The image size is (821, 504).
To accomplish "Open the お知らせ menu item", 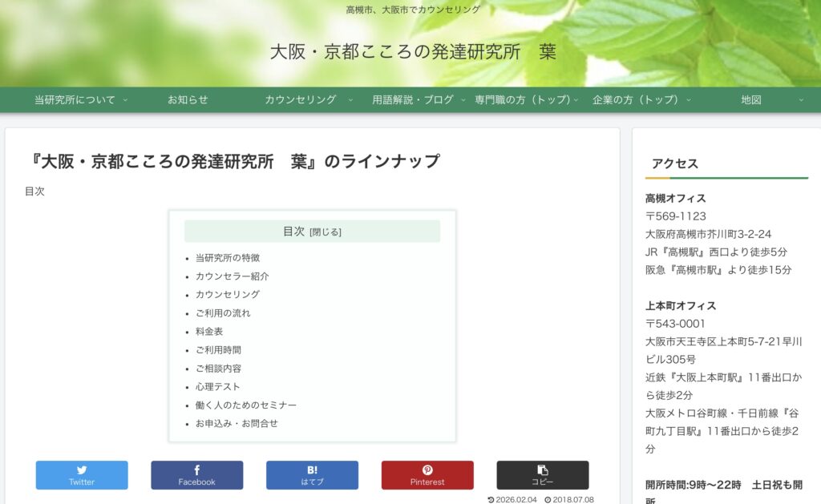I will [x=187, y=99].
